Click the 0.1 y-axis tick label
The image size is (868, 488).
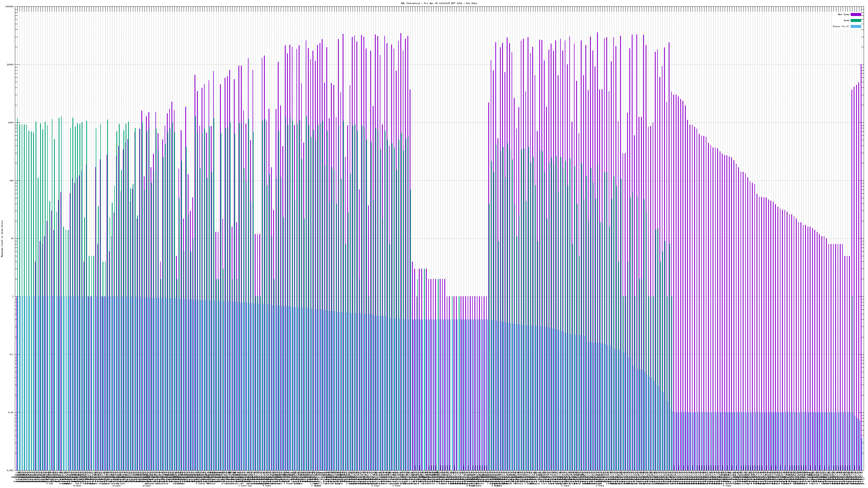[12, 355]
